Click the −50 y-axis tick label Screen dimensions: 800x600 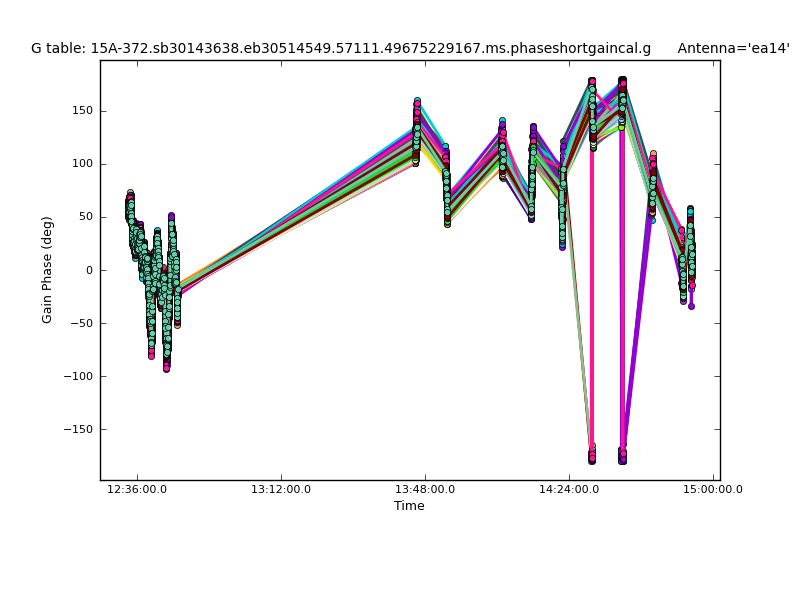(x=80, y=323)
